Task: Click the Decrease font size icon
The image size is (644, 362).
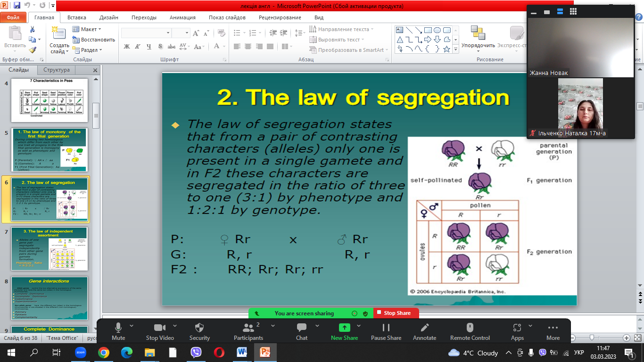Action: coord(206,33)
